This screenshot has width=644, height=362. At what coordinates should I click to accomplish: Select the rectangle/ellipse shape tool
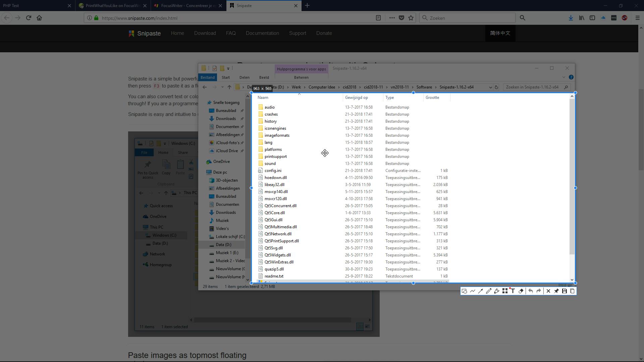[465, 291]
